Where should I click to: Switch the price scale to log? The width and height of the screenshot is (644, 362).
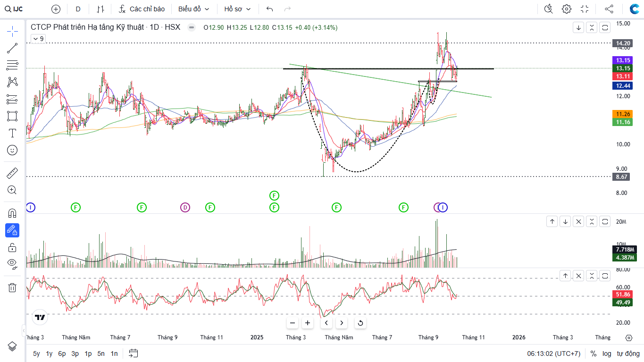click(x=607, y=354)
